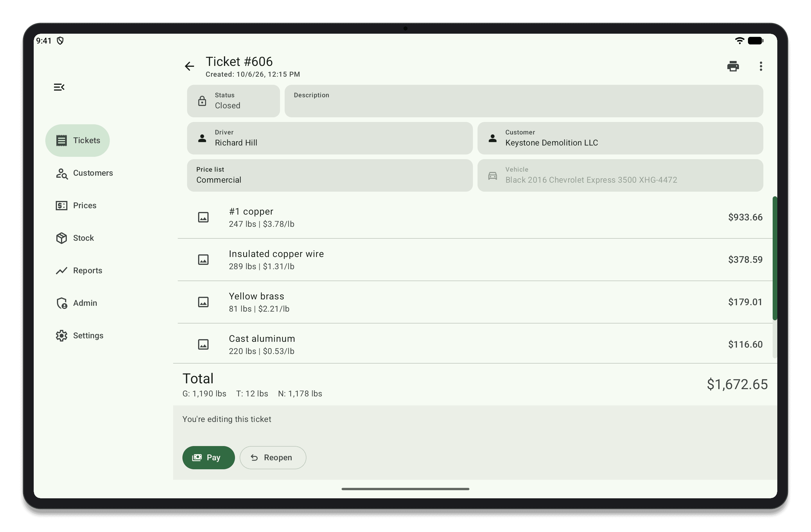Navigate to Customers
Screen dimensions: 811x532
point(84,173)
